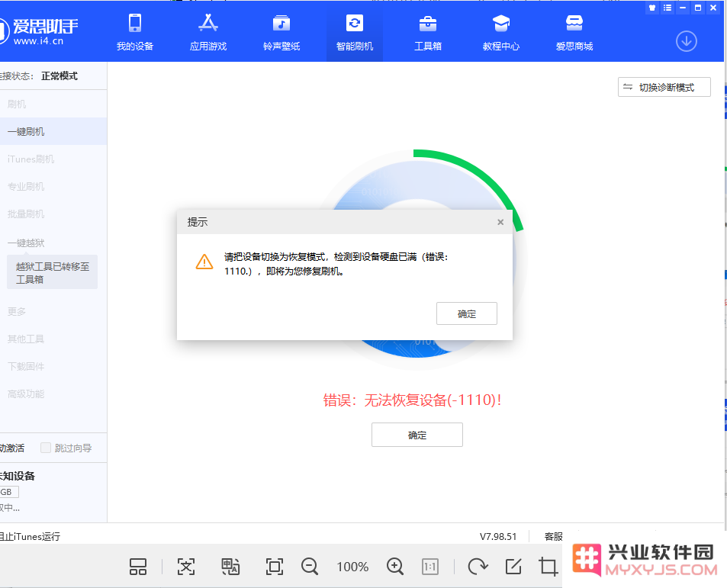Open the 应用游戏 tab
Viewport: 727px width, 588px height.
click(x=208, y=33)
